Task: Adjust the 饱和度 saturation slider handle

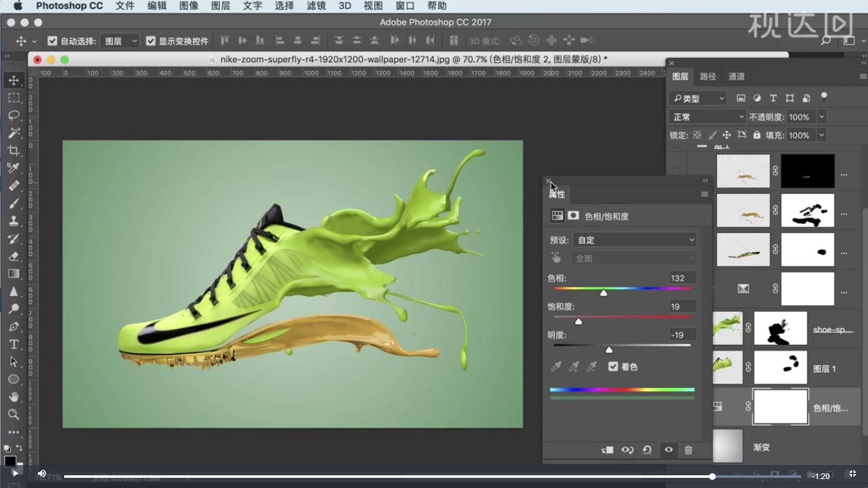Action: point(578,322)
